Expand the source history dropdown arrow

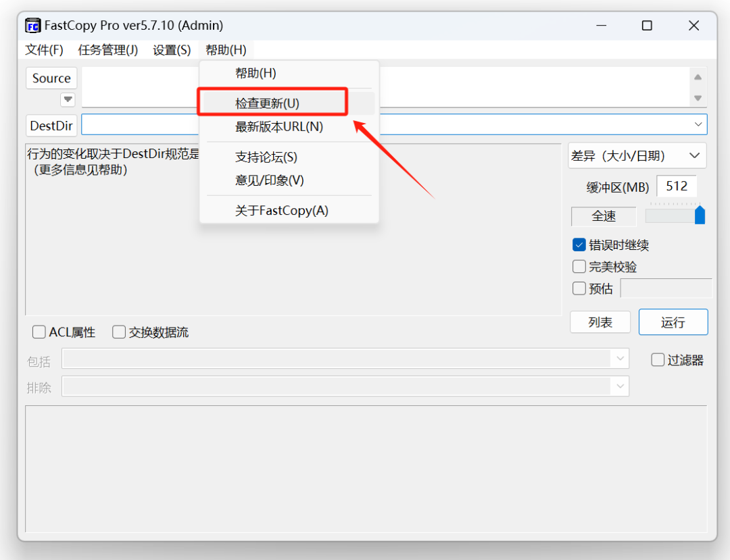(68, 99)
